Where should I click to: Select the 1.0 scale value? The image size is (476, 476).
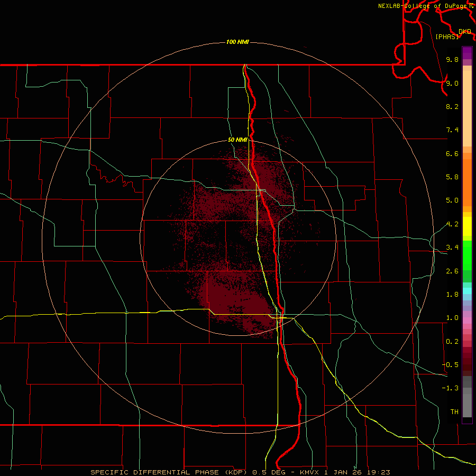click(452, 318)
